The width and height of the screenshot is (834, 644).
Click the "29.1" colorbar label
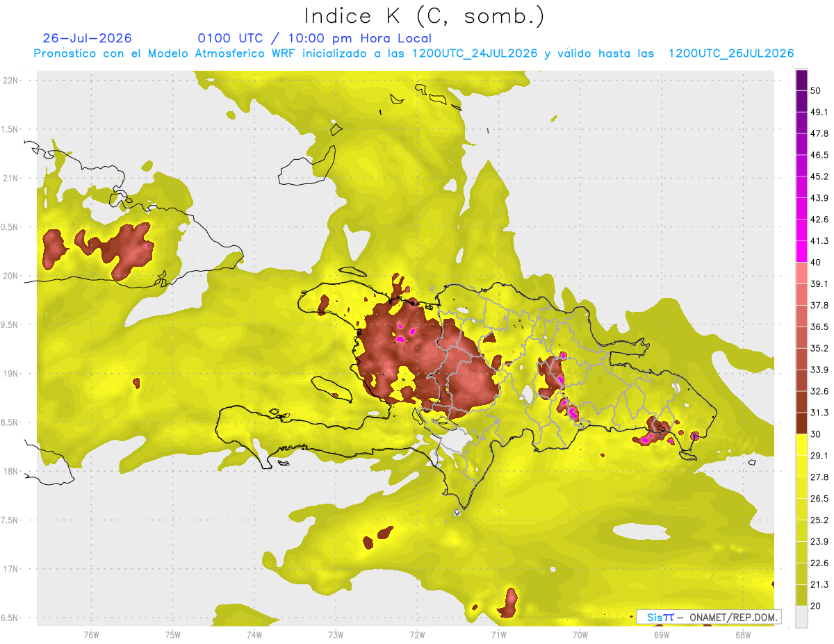tap(819, 456)
